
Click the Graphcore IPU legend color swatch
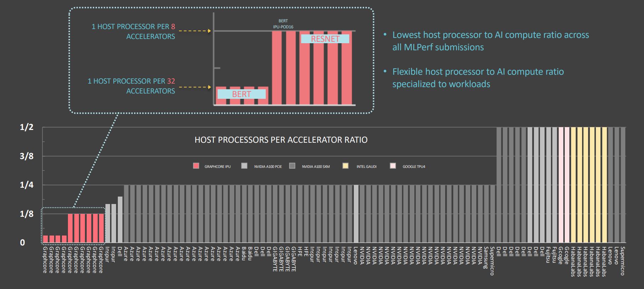click(x=196, y=166)
